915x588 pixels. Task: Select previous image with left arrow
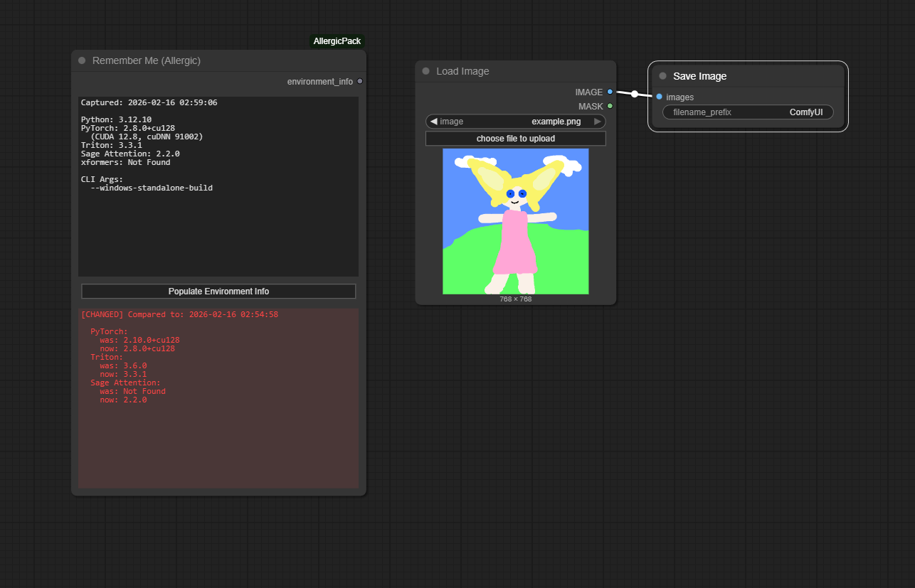point(433,122)
